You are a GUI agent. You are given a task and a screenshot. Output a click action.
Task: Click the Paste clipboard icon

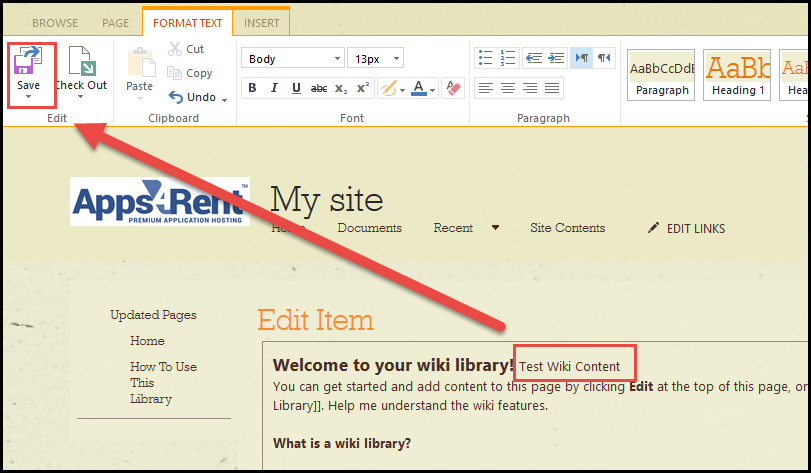141,62
